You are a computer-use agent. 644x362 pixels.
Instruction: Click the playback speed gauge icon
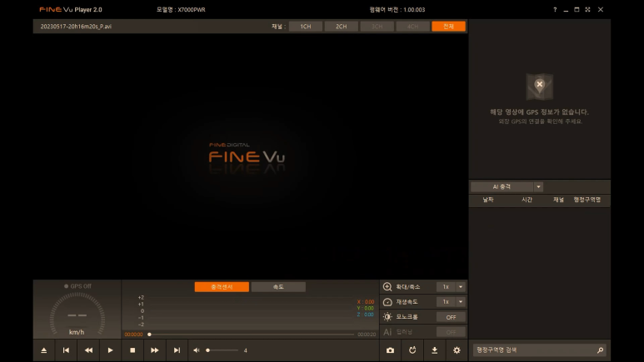point(387,301)
